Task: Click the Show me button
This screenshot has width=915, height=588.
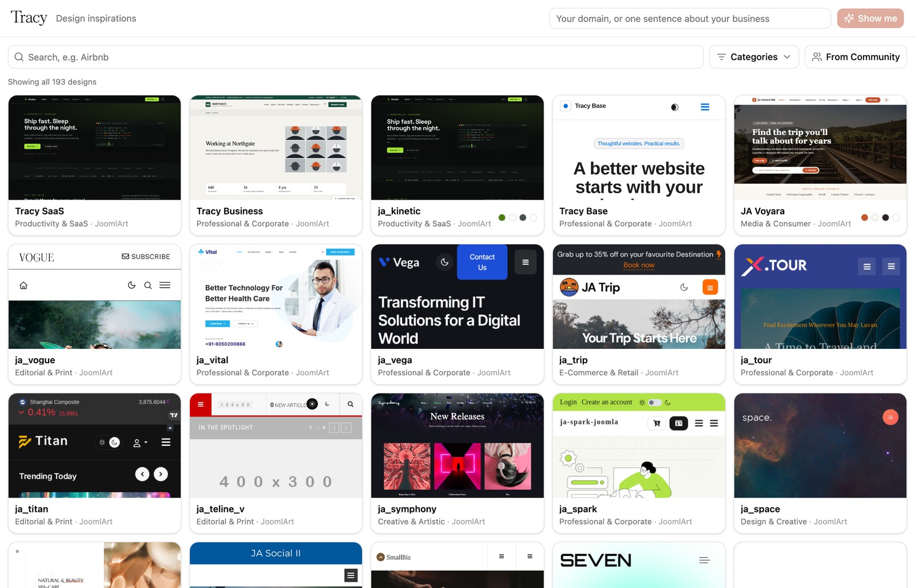Action: click(x=870, y=18)
